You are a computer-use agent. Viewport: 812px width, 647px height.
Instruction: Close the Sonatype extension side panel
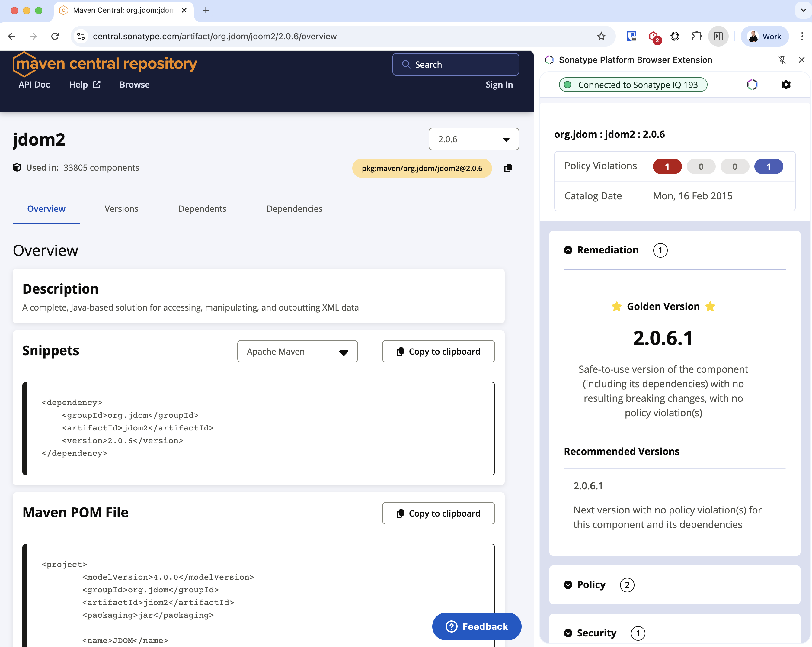(801, 60)
